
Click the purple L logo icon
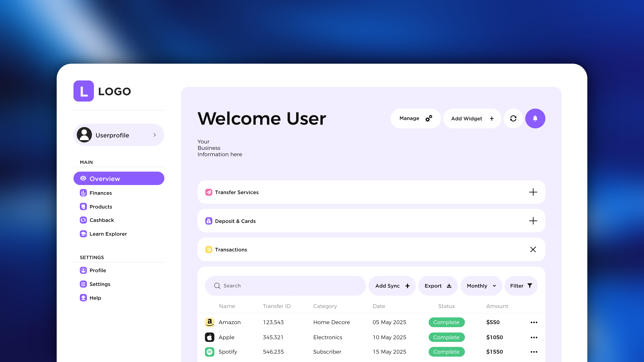pyautogui.click(x=84, y=91)
